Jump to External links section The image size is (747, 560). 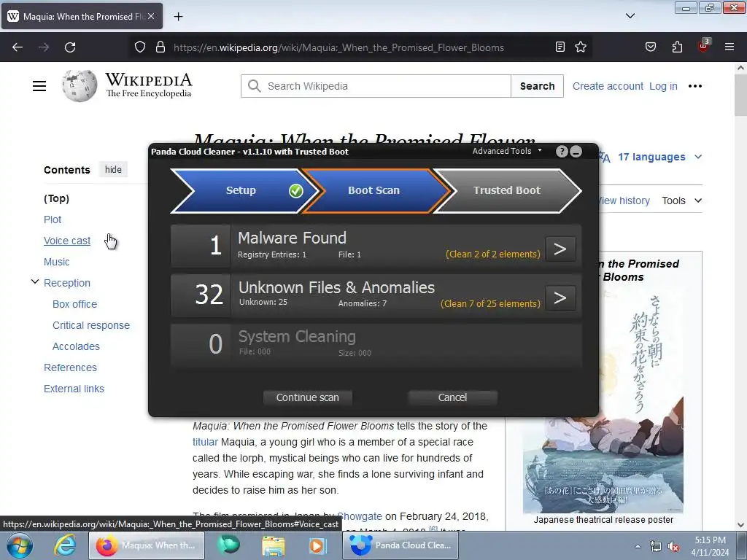[74, 389]
